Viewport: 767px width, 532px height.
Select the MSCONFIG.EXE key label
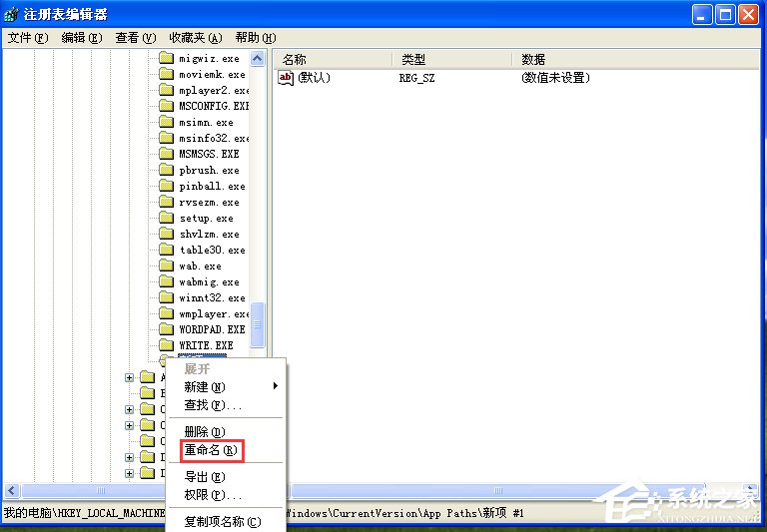click(x=214, y=106)
